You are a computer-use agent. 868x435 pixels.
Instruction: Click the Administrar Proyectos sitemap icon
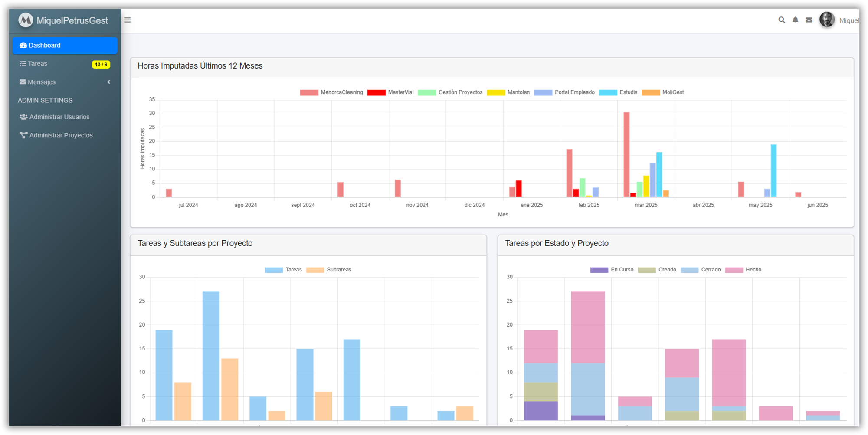tap(23, 135)
